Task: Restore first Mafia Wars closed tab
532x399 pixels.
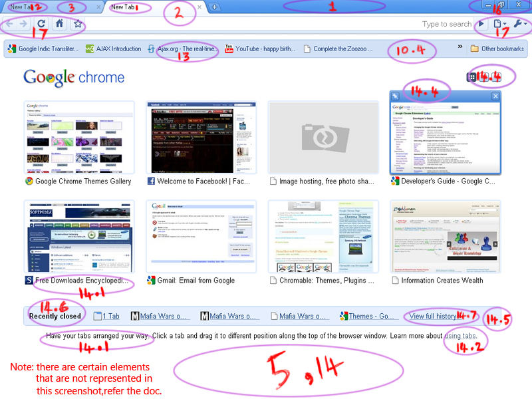Action: (160, 316)
